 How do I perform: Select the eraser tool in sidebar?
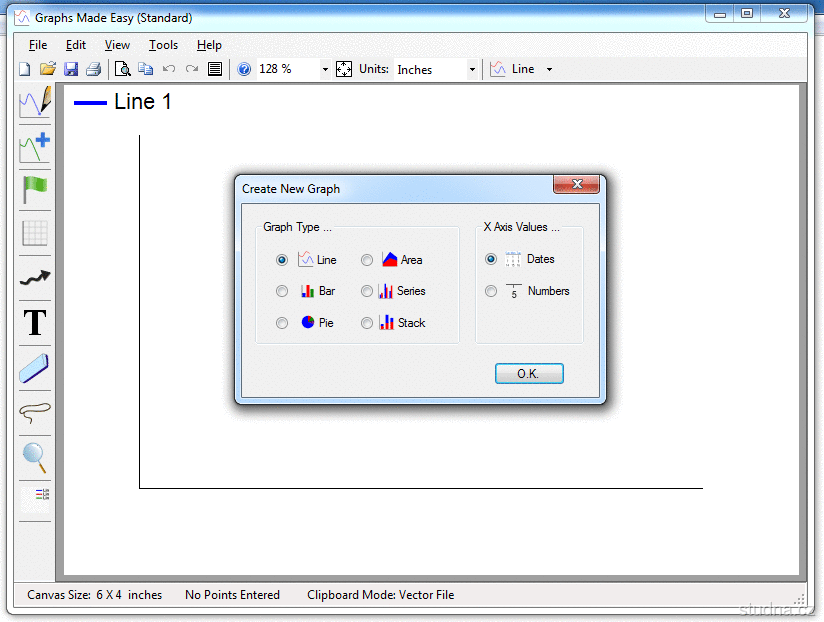point(35,368)
